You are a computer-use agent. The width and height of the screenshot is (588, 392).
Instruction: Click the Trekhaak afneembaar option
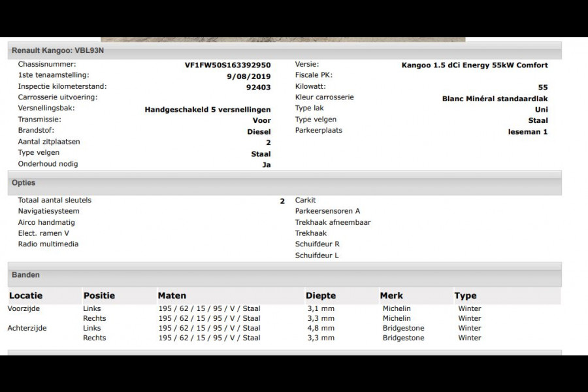click(x=333, y=222)
